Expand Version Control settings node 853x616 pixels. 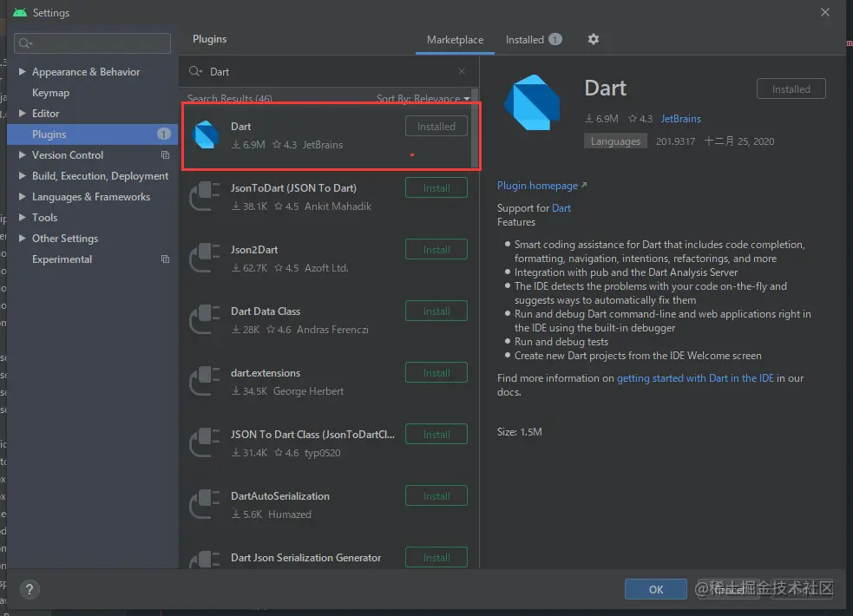[x=23, y=155]
